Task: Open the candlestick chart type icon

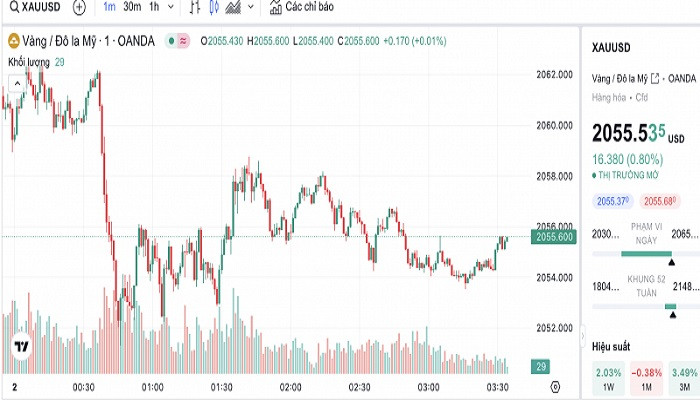Action: 217,7
